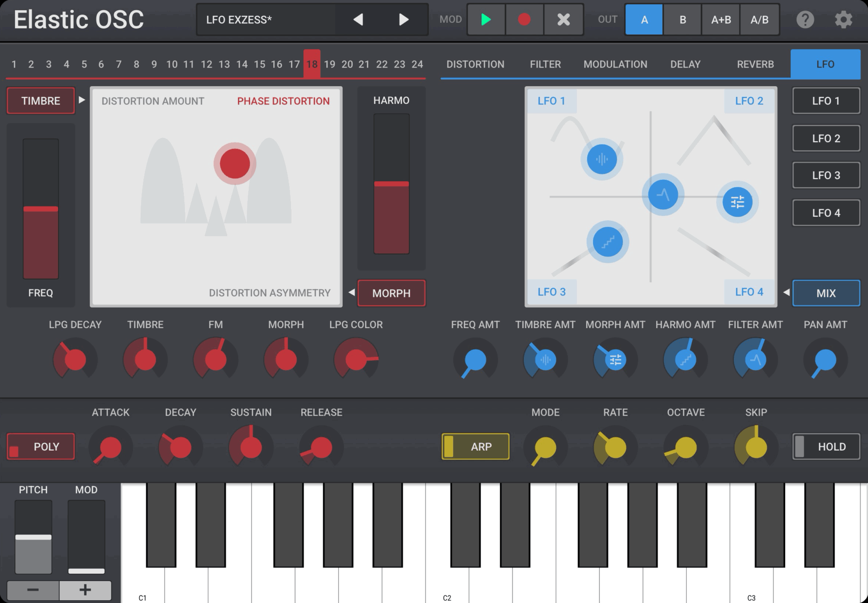This screenshot has height=603, width=868.
Task: Select output B
Action: [x=683, y=20]
